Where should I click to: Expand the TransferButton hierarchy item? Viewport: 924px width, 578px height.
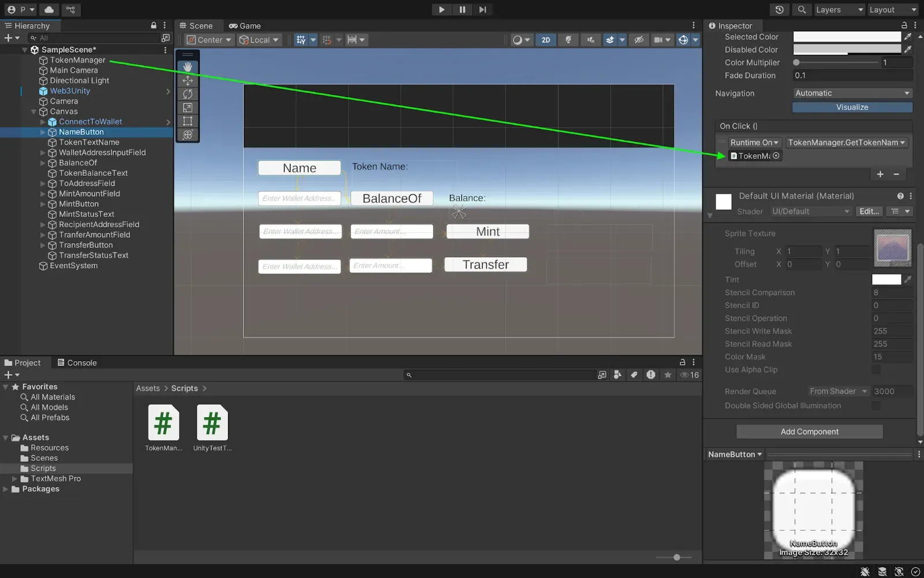[x=43, y=245]
